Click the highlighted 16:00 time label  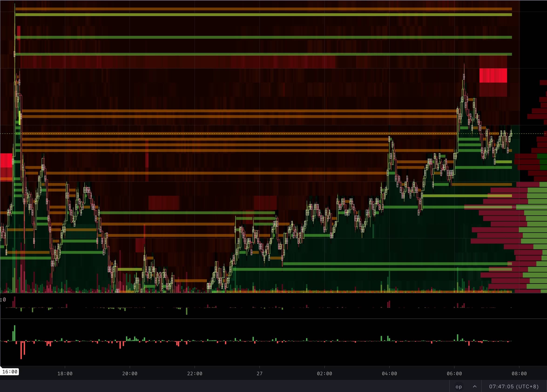pos(10,372)
